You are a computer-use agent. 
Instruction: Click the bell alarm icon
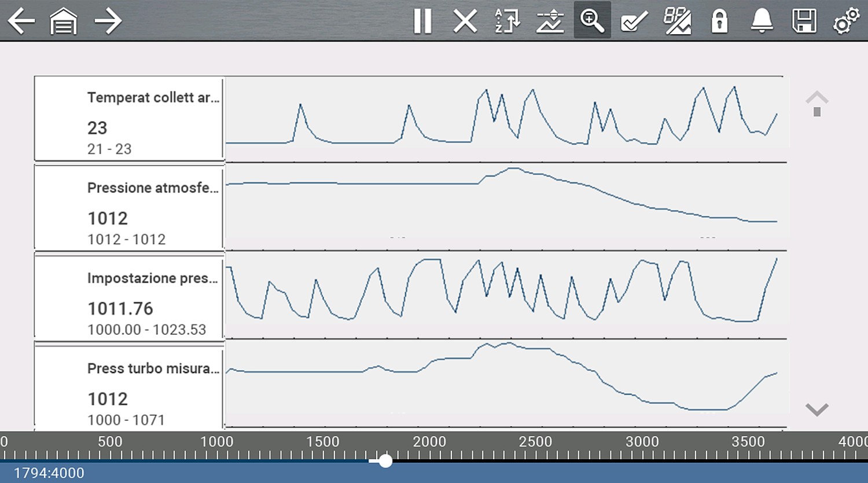coord(762,21)
